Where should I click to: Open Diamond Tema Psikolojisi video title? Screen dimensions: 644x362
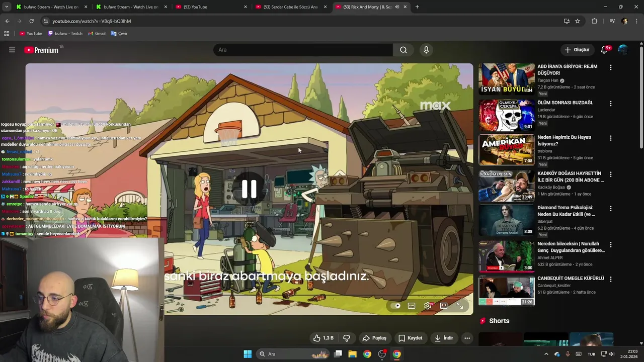(x=566, y=211)
